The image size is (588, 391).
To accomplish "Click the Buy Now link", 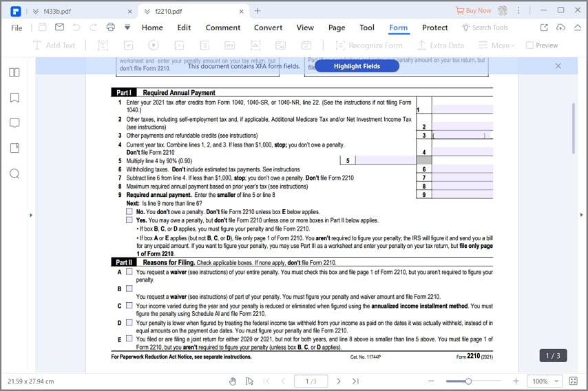I will (x=473, y=10).
